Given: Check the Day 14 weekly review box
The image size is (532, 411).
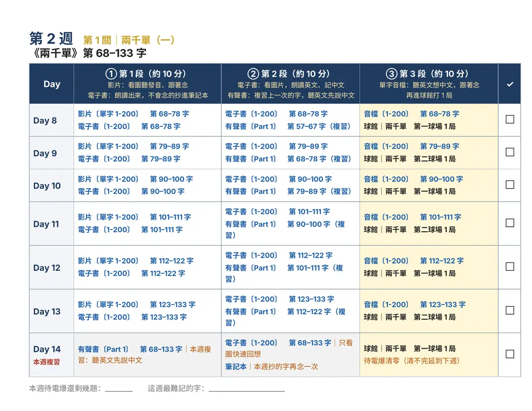Looking at the screenshot, I should point(510,354).
